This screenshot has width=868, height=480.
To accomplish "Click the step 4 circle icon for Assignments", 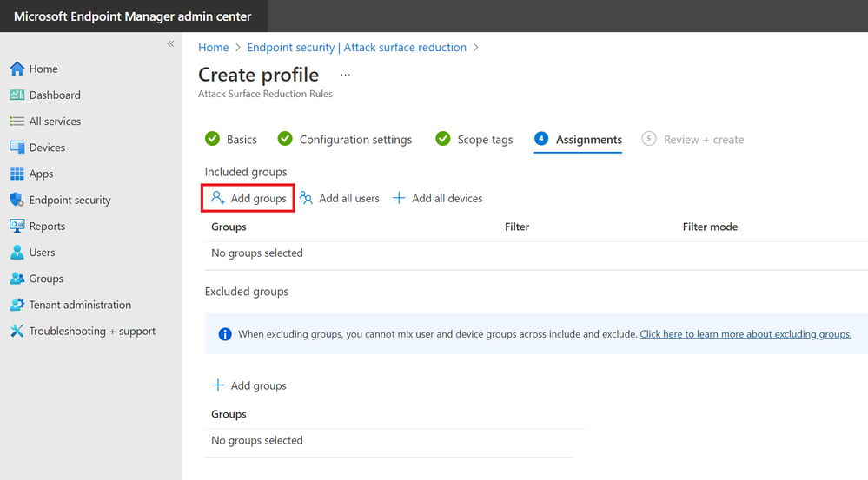I will (x=541, y=138).
